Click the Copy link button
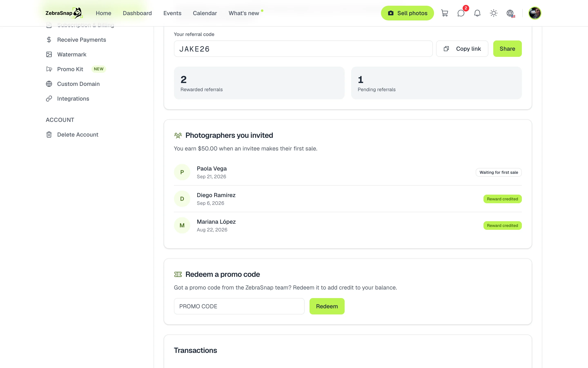 462,49
